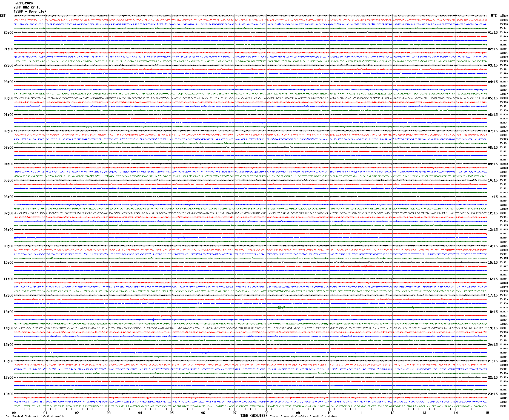Click the EST timezone label
Screen dimensions: 509x420
click(x=3, y=16)
